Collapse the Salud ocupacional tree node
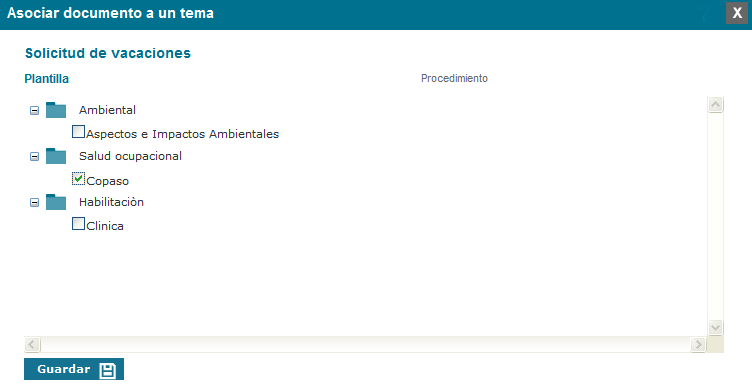 tap(35, 157)
